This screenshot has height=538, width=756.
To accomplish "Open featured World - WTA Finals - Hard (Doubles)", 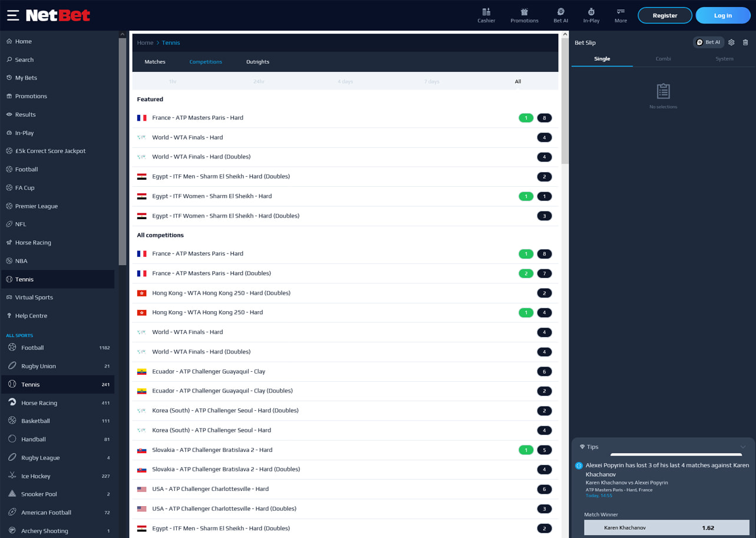I will [x=345, y=157].
